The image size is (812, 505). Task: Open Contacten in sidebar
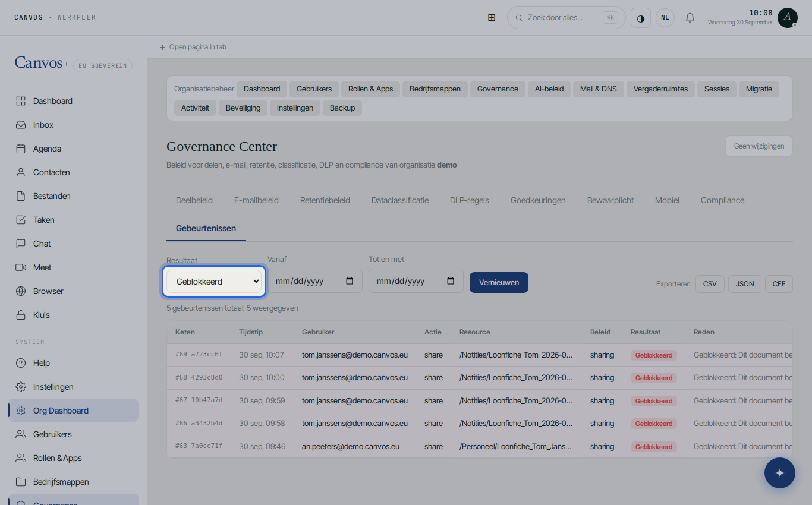(74, 172)
